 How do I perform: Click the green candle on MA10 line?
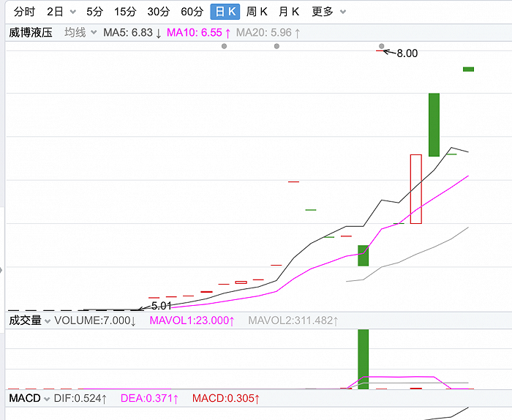pos(363,255)
